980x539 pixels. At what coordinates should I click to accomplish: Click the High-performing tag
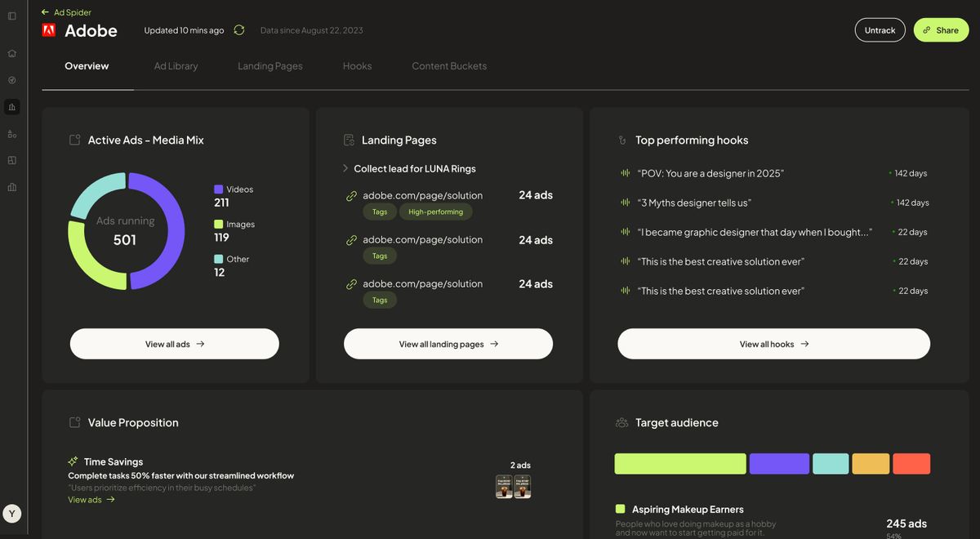coord(436,212)
